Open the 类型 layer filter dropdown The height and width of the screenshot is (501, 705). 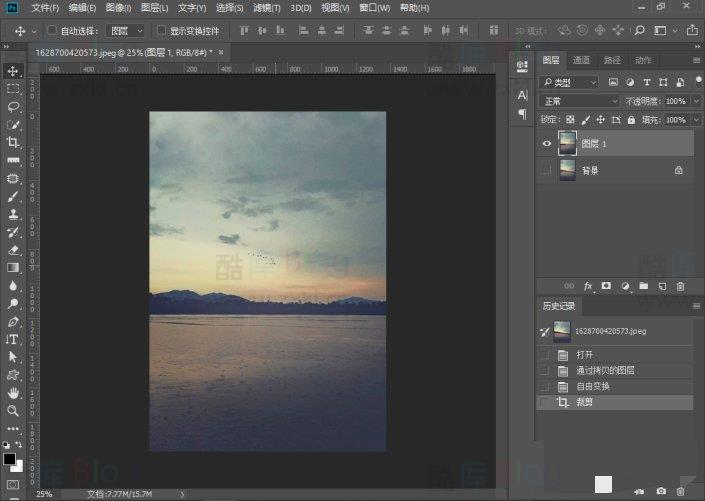pyautogui.click(x=568, y=82)
